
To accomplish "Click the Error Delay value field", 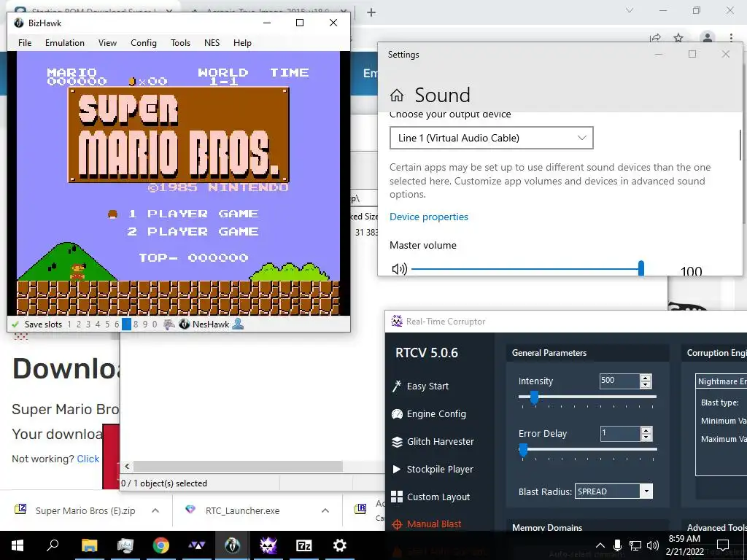I will tap(619, 433).
